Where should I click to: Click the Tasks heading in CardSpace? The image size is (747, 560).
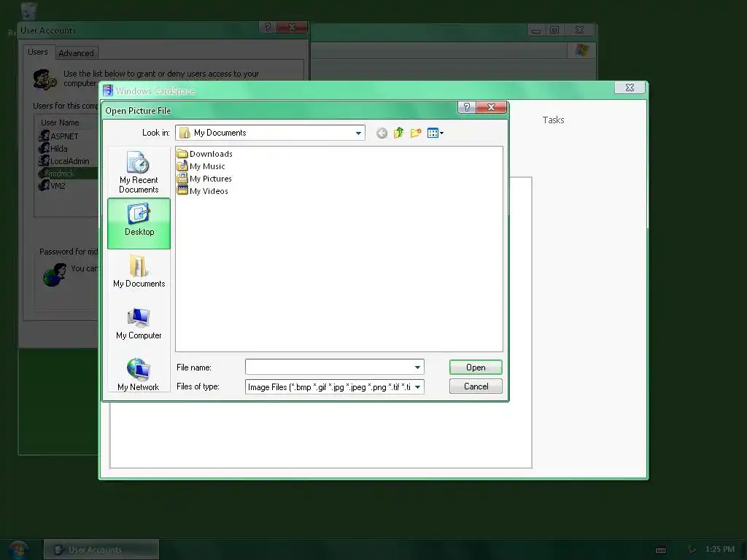[x=553, y=120]
